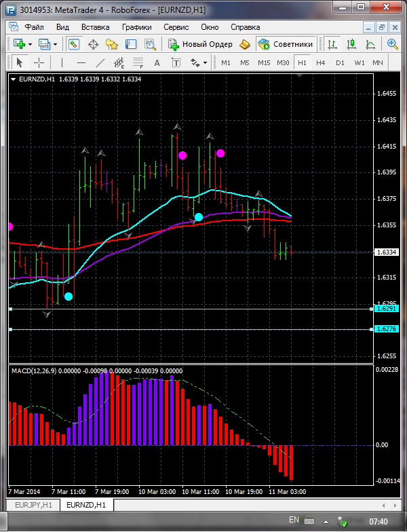Screen dimensions: 407x532
Task: Click the chart shift triangle marker
Action: click(x=299, y=76)
